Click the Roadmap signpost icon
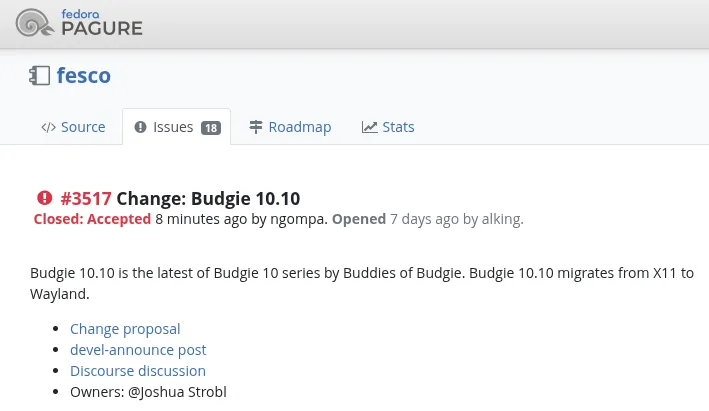The width and height of the screenshot is (709, 411). pos(256,127)
